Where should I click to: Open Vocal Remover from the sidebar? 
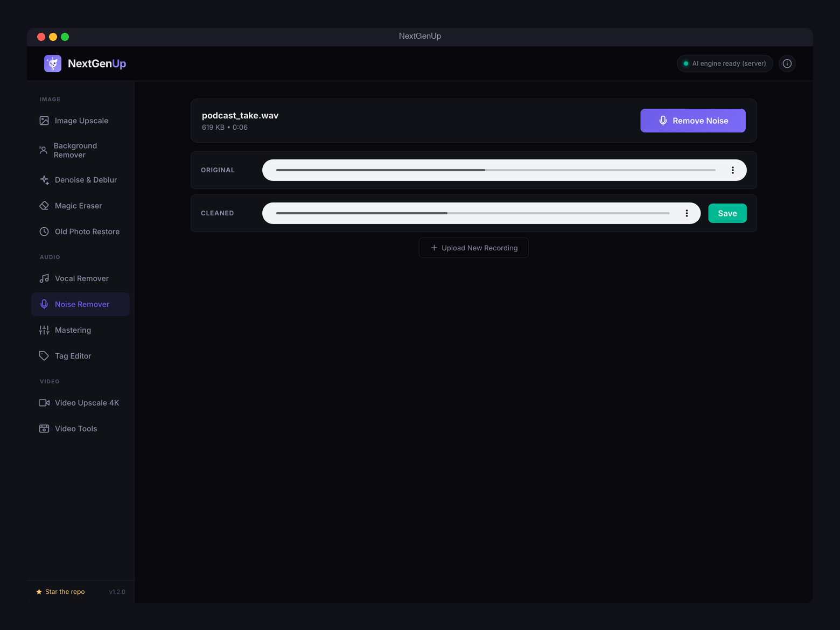pyautogui.click(x=80, y=278)
